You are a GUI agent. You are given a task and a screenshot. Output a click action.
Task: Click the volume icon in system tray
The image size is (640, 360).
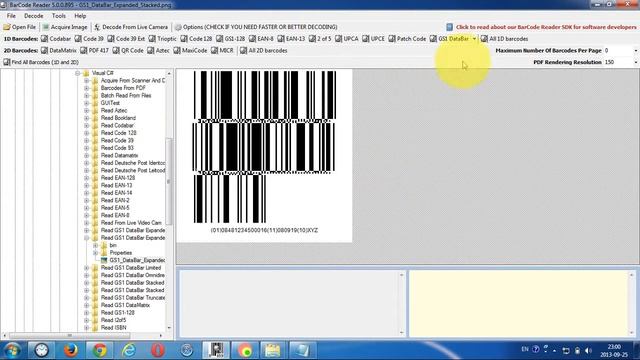pyautogui.click(x=588, y=350)
